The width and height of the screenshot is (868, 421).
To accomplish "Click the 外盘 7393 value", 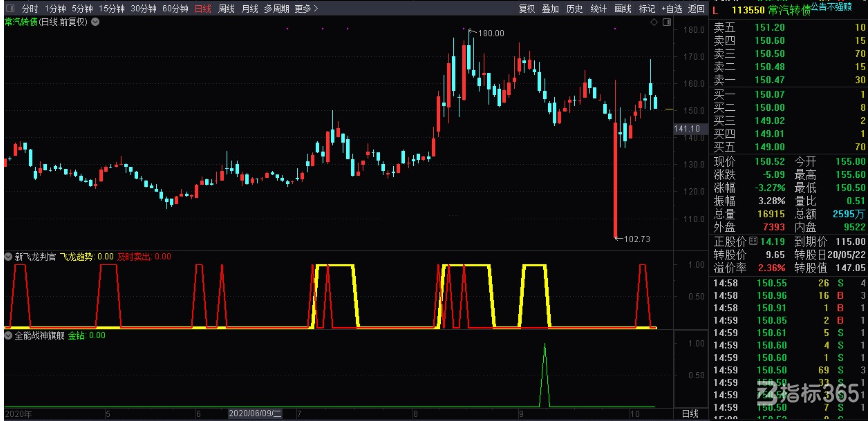I will click(774, 228).
